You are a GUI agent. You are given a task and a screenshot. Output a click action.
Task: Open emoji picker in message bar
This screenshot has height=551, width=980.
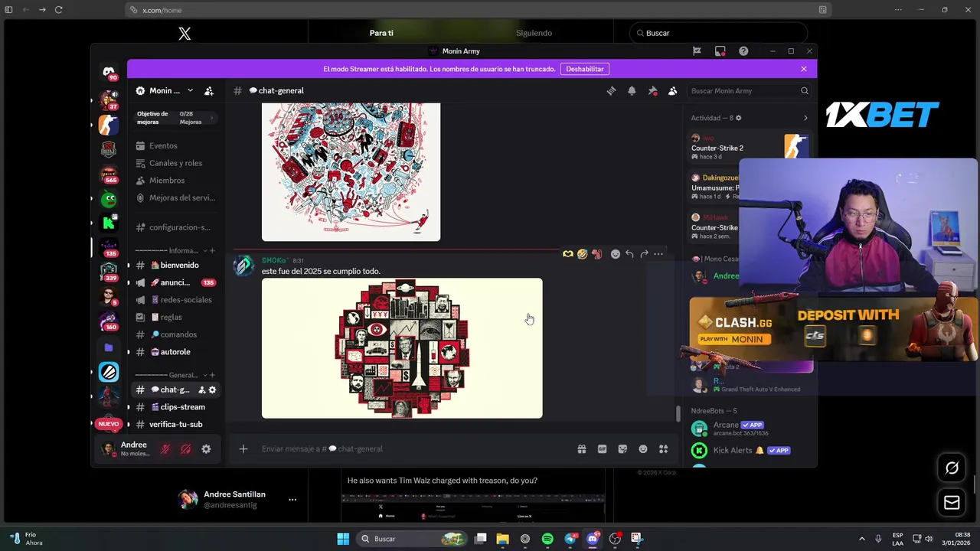click(x=643, y=449)
